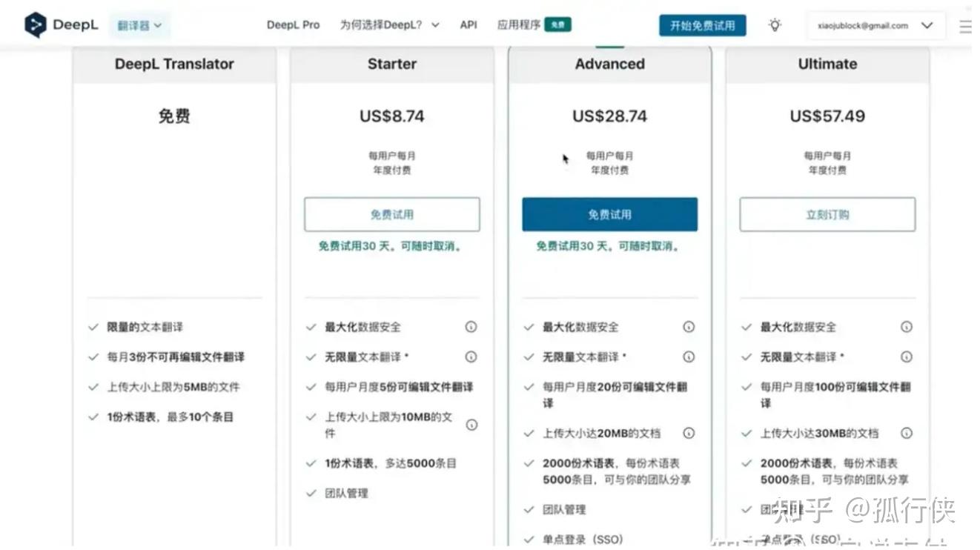Start the Advanced plan free trial

[609, 213]
